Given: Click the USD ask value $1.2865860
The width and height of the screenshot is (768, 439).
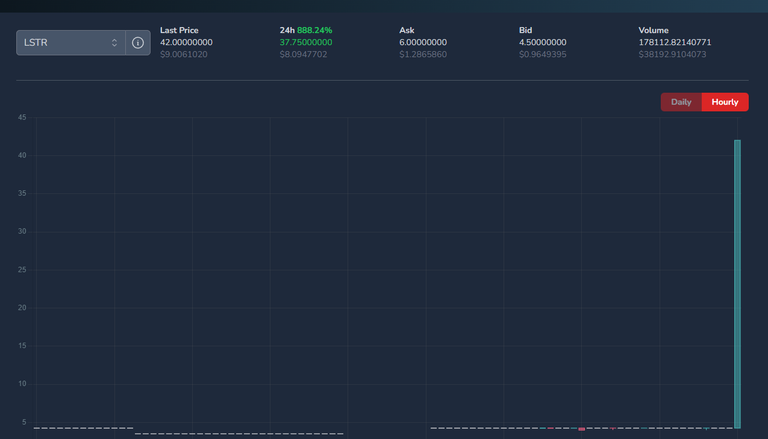Looking at the screenshot, I should pos(423,54).
